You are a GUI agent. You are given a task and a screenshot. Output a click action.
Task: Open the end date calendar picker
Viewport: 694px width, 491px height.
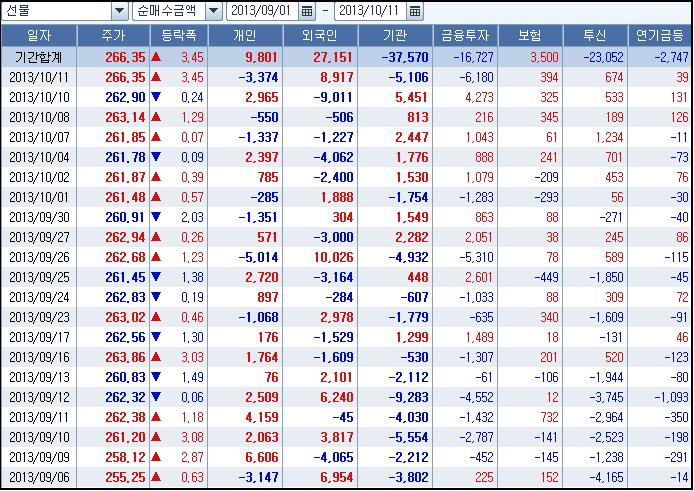415,11
